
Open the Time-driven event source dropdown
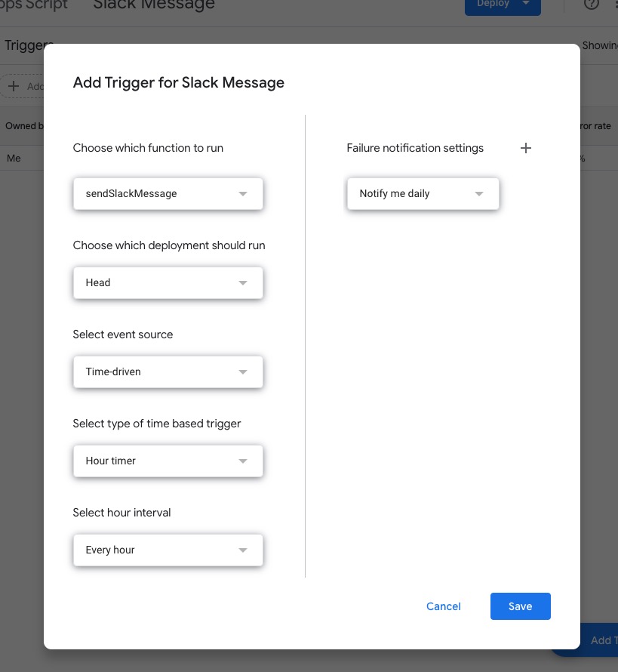click(x=168, y=372)
